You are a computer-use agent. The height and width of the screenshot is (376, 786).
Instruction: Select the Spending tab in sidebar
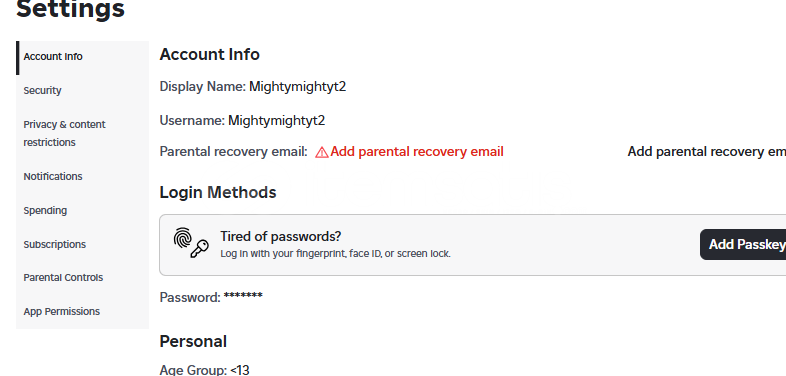click(83, 211)
